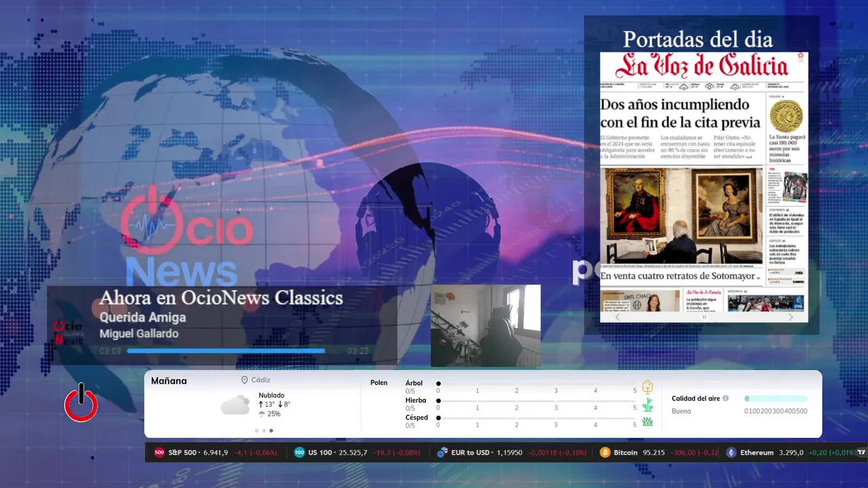Image resolution: width=868 pixels, height=488 pixels.
Task: Click the S&P 500 ticker icon
Action: [x=159, y=453]
